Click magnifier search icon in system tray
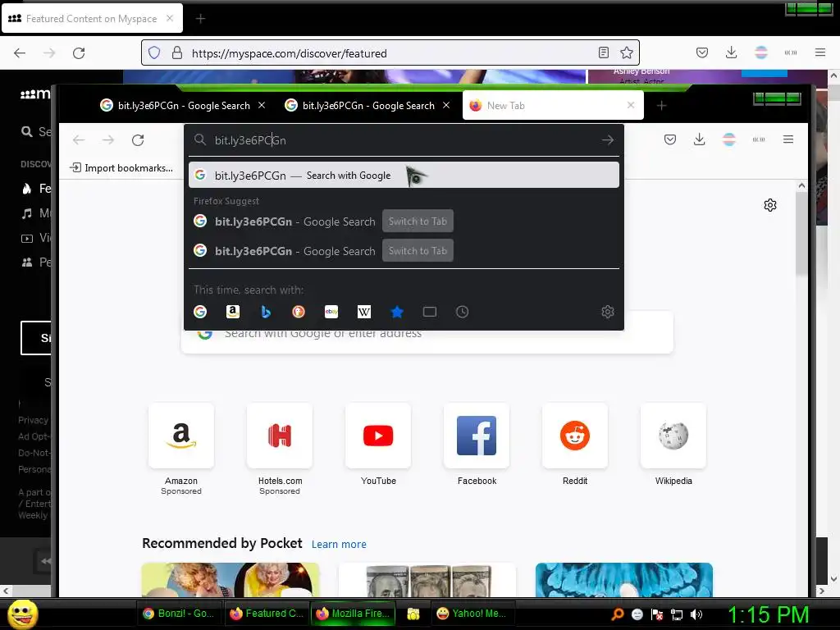The width and height of the screenshot is (840, 630). (617, 614)
